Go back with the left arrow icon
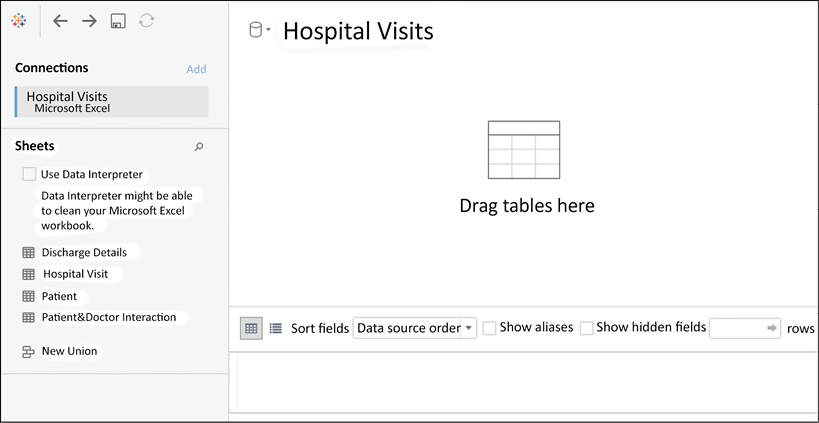This screenshot has height=423, width=819. coord(61,21)
